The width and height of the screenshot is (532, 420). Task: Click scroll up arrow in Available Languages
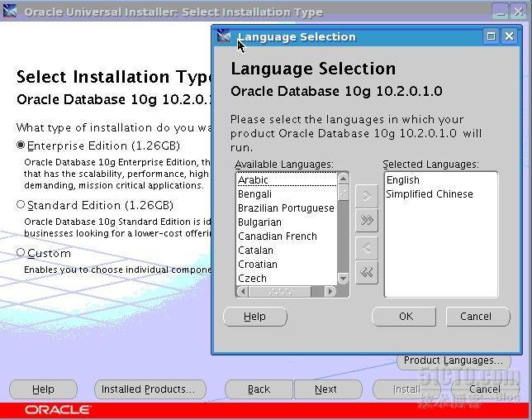[x=343, y=179]
